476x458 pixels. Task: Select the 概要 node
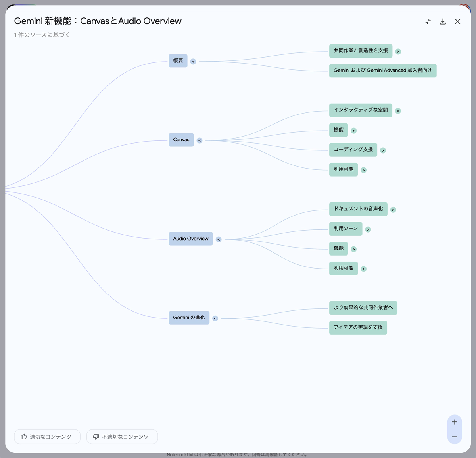pyautogui.click(x=178, y=61)
